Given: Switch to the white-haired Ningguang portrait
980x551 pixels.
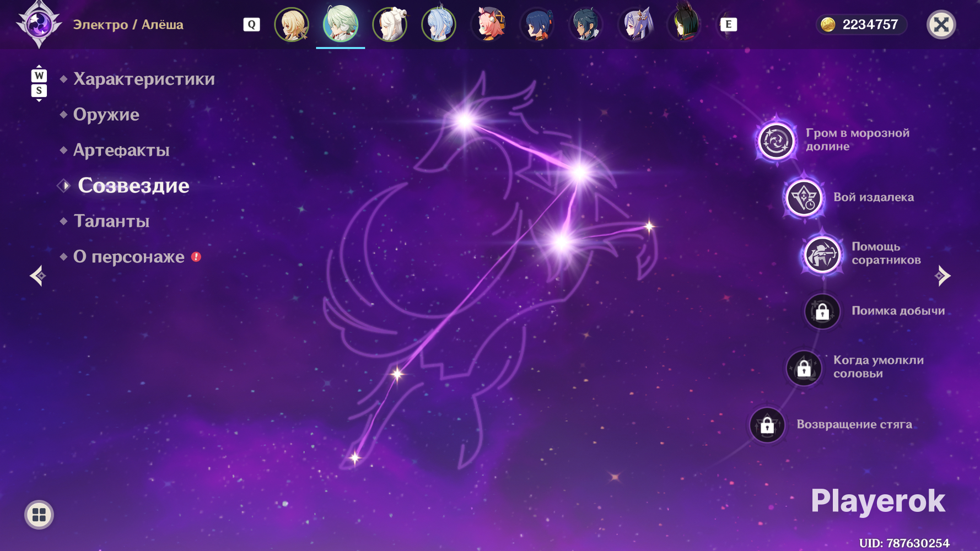Looking at the screenshot, I should (x=390, y=24).
